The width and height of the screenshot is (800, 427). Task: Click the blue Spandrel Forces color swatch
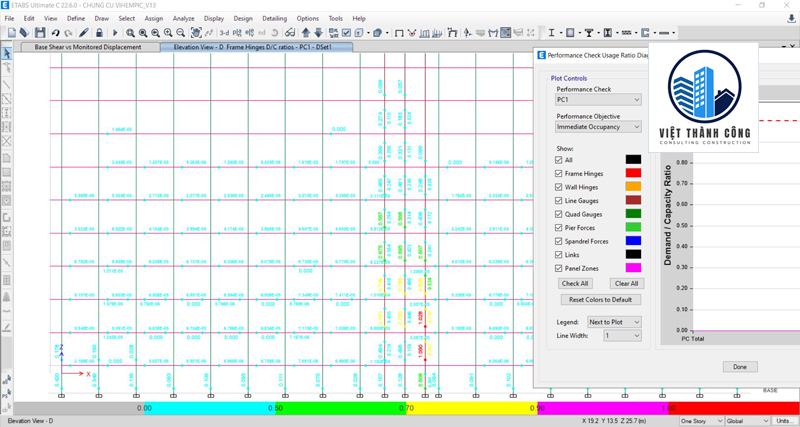[x=633, y=241]
